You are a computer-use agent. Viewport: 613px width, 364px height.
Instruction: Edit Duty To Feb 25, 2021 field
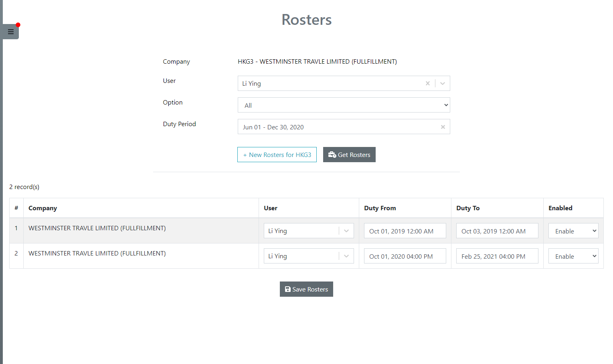497,256
